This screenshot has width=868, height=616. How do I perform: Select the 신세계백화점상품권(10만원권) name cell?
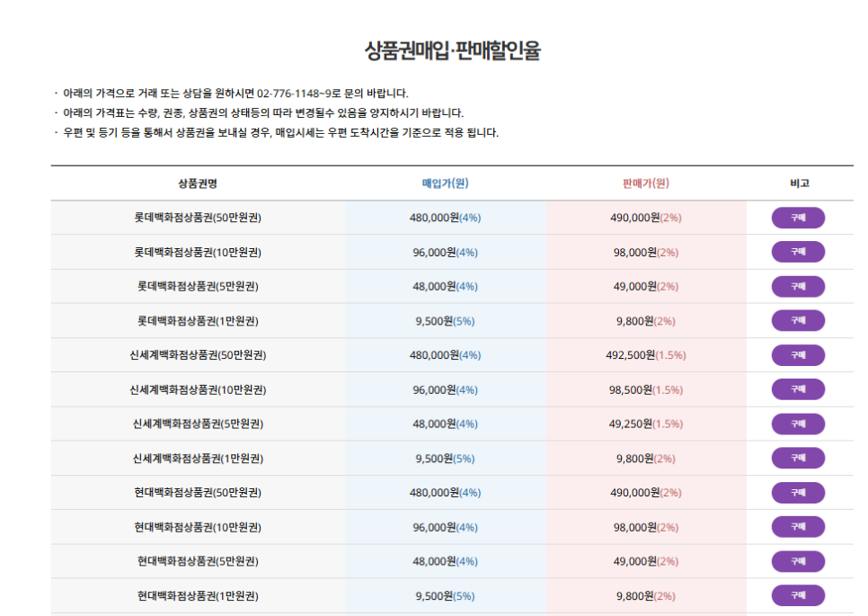(198, 389)
